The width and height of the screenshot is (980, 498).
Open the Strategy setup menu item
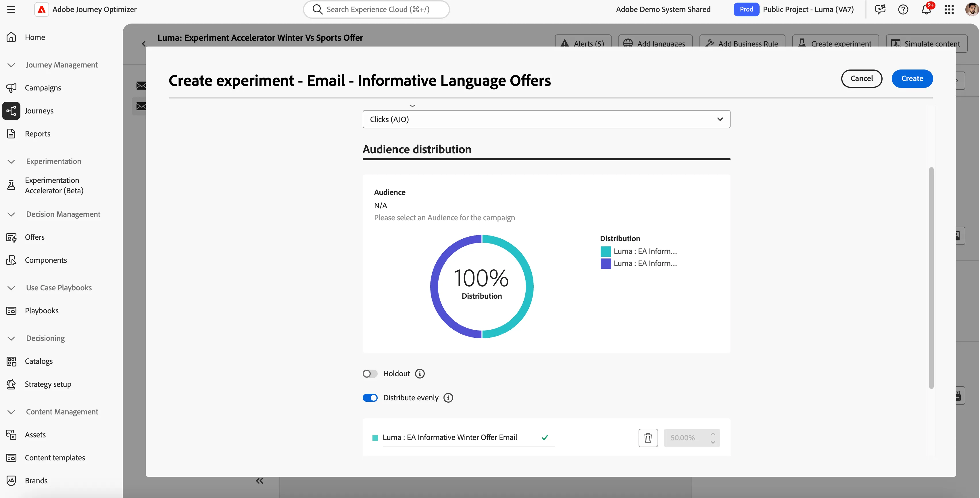tap(48, 384)
